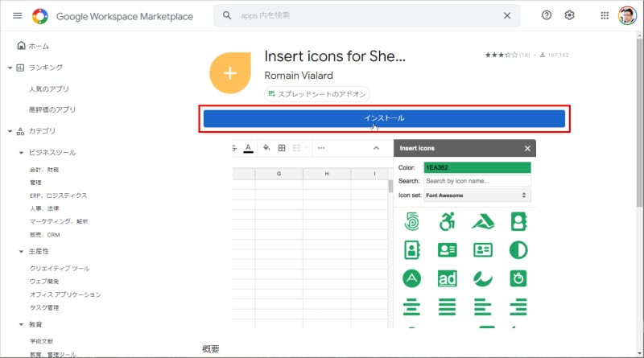The height and width of the screenshot is (358, 644).
Task: Select the align justify icon
Action: pos(448,307)
